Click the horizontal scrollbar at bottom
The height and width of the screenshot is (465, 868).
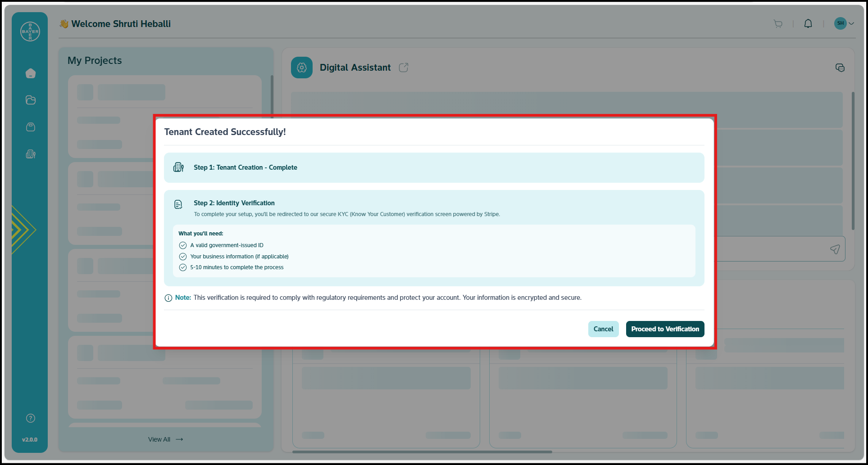point(422,451)
